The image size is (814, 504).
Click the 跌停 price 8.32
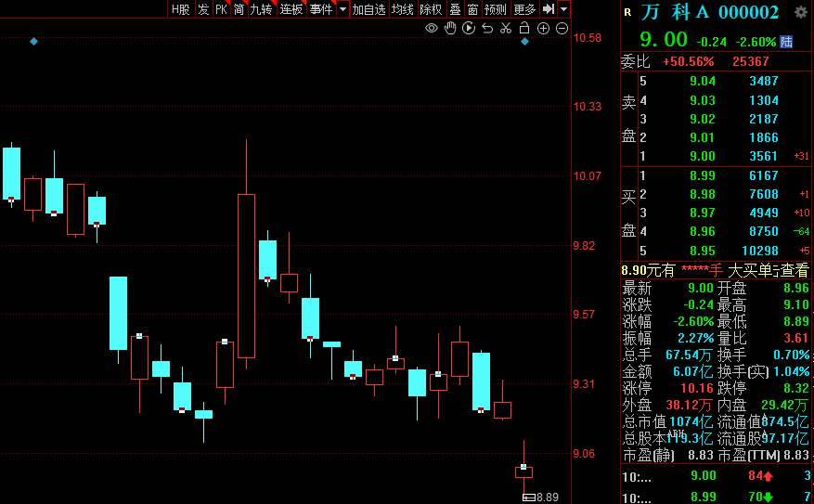[x=795, y=388]
